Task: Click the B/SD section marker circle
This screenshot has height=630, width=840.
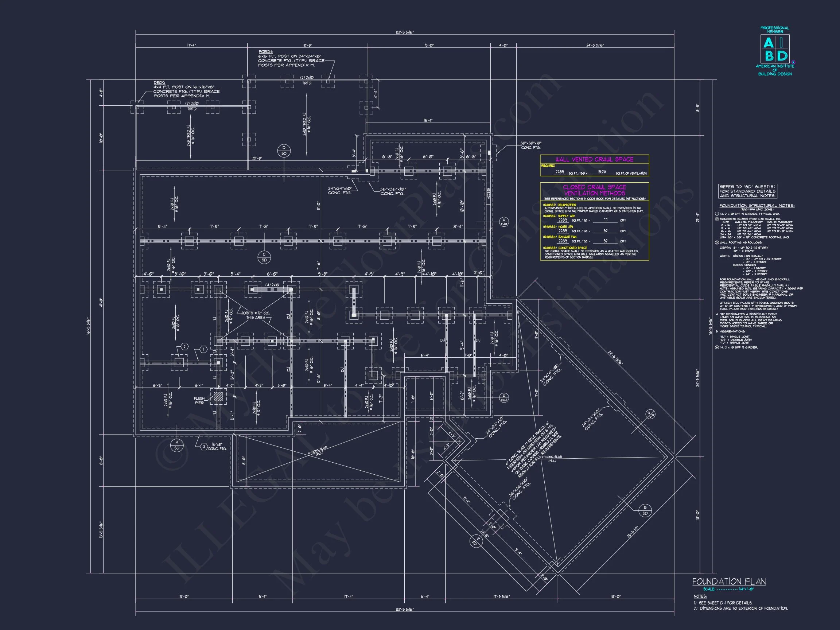Action: point(645,510)
